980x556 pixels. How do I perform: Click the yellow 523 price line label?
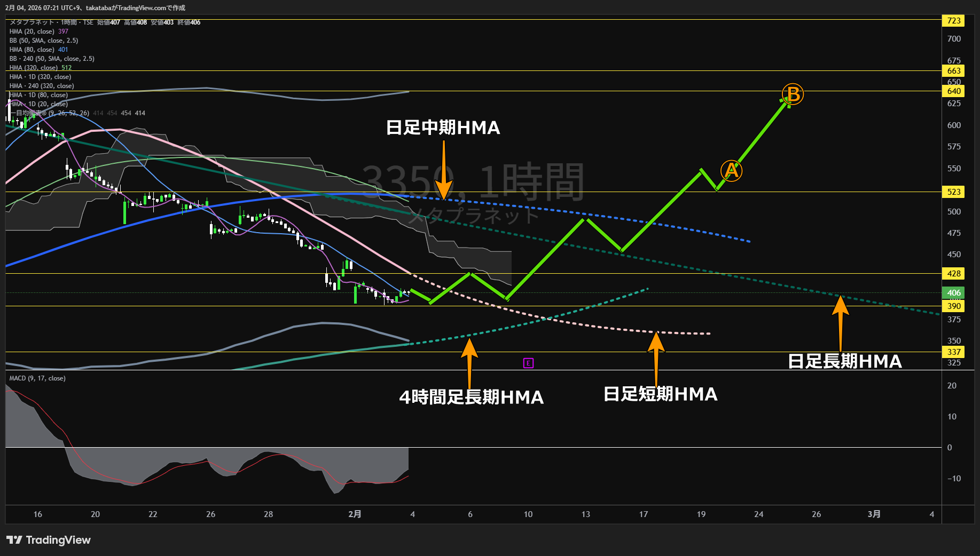pyautogui.click(x=954, y=192)
